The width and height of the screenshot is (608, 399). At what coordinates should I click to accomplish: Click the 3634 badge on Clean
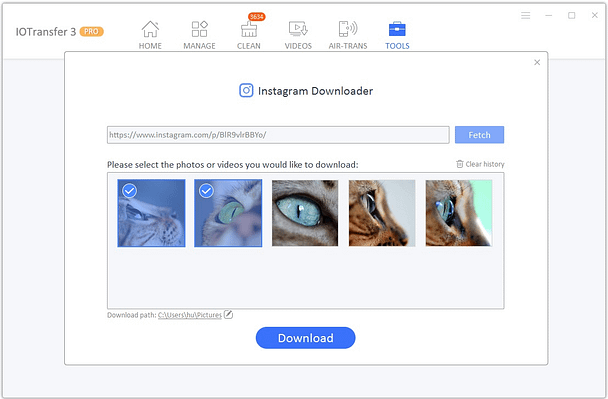pyautogui.click(x=257, y=17)
